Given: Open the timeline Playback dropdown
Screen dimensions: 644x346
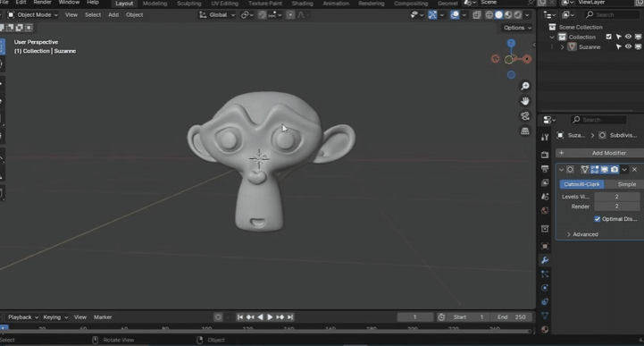Looking at the screenshot, I should click(x=23, y=316).
